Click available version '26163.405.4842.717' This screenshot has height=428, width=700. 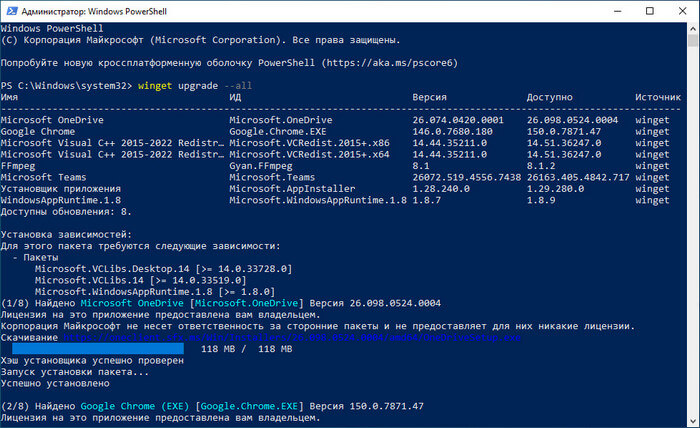(x=578, y=177)
